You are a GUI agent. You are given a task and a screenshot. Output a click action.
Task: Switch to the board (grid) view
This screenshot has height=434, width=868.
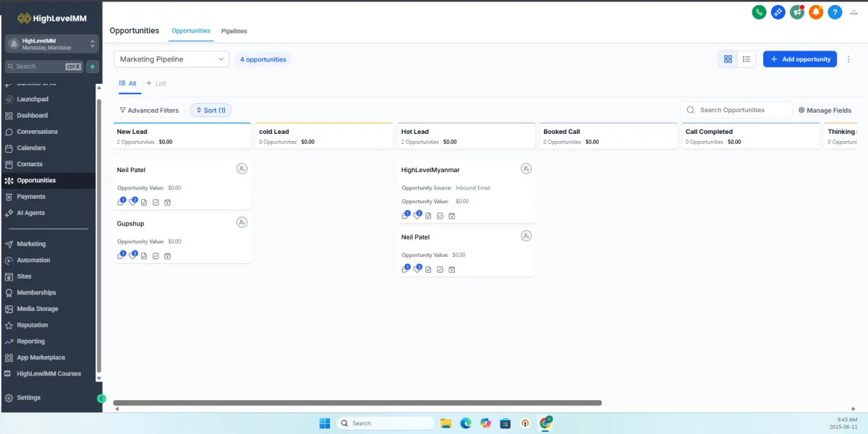[x=728, y=59]
